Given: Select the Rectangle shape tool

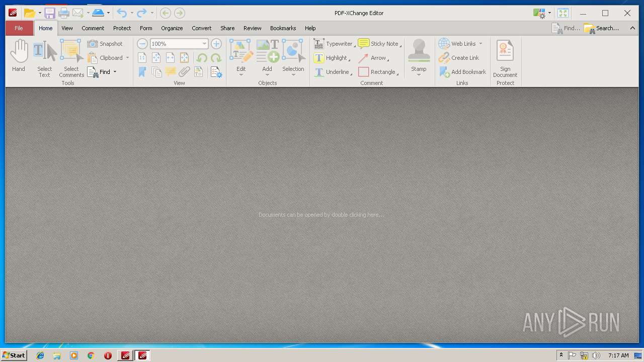Looking at the screenshot, I should (378, 72).
